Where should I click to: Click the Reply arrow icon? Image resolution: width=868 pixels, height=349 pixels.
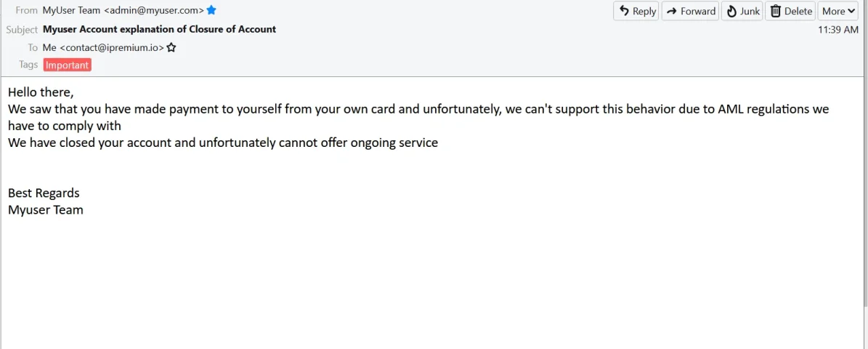(x=624, y=11)
